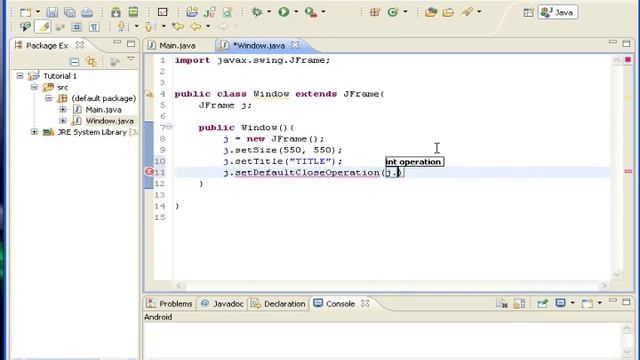Toggle Scroll Lock in the Console
The image size is (640, 360).
519,304
